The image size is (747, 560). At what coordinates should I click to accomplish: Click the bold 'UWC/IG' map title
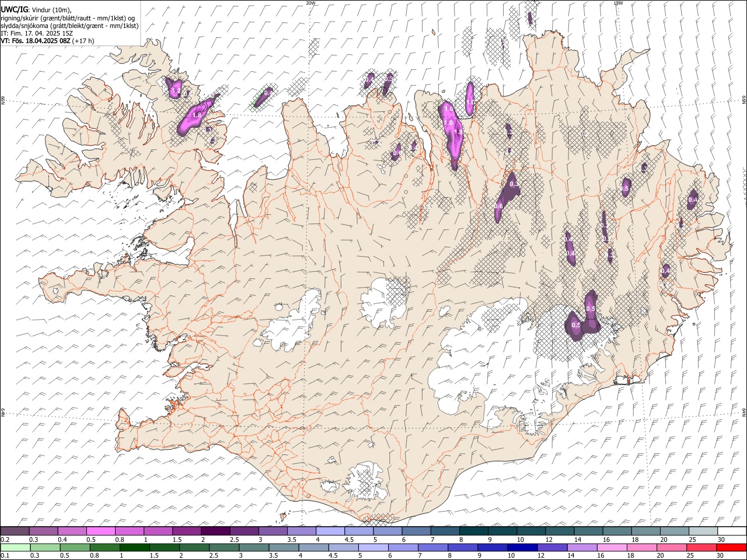[14, 9]
